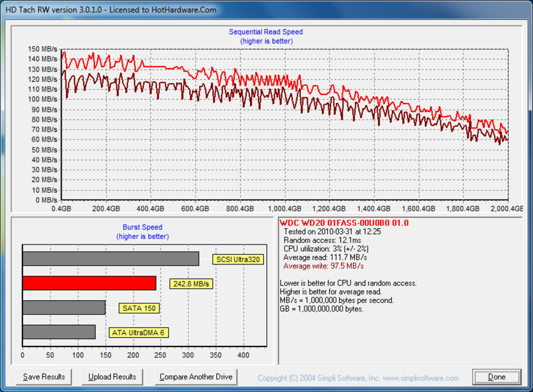Click Tested on 2010-03-31 at 12:25

pos(332,232)
